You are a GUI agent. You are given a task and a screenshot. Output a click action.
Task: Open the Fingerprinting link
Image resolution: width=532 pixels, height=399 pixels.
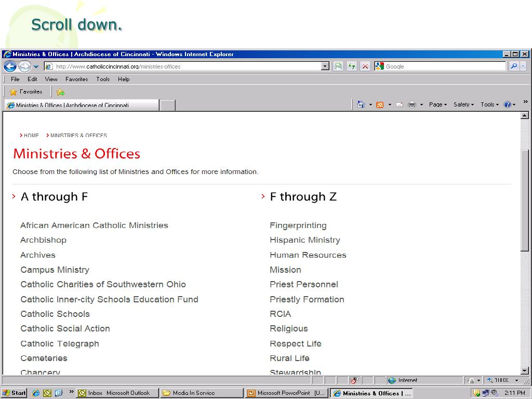(298, 225)
